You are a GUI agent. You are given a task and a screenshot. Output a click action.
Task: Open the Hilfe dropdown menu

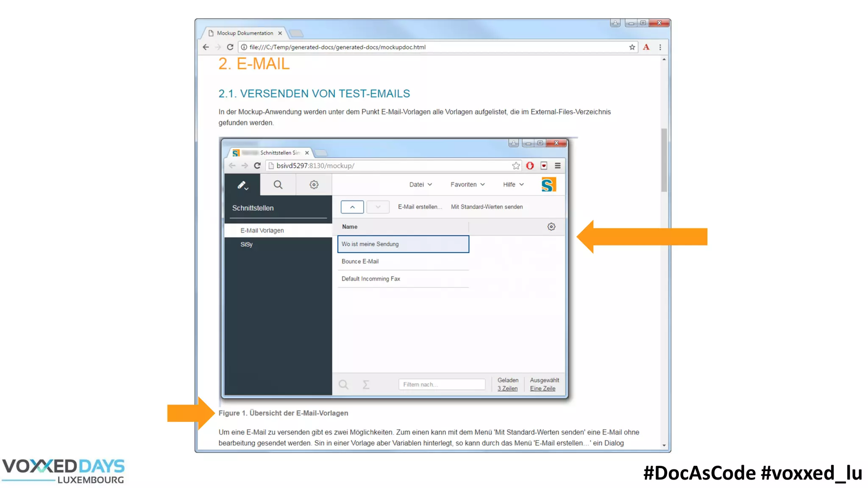(x=513, y=185)
